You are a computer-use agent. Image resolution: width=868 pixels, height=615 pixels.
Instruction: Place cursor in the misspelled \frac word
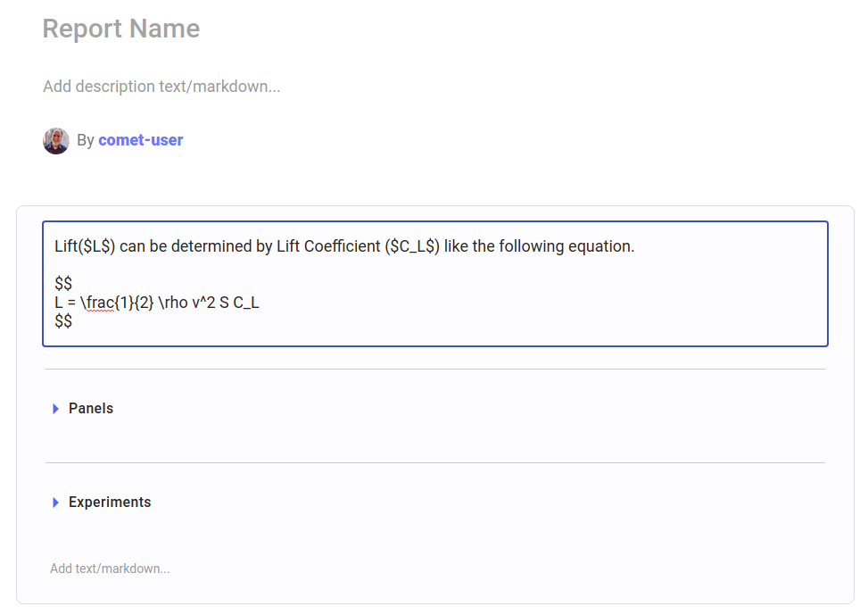tap(100, 303)
